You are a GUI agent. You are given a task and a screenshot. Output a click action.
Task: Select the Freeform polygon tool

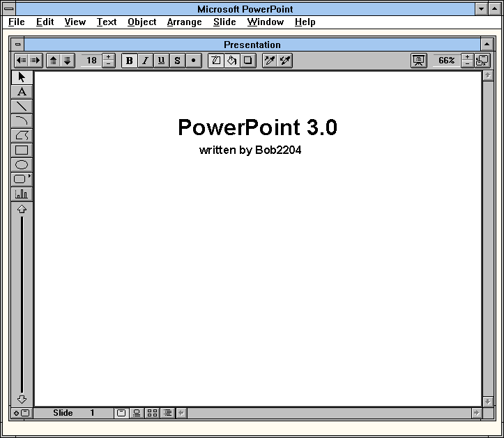pyautogui.click(x=22, y=136)
